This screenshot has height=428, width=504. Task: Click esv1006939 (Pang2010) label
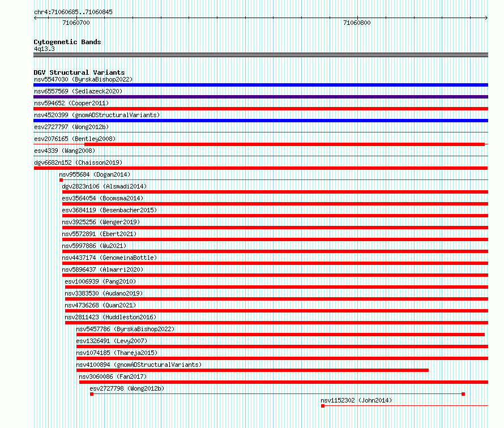tap(100, 281)
